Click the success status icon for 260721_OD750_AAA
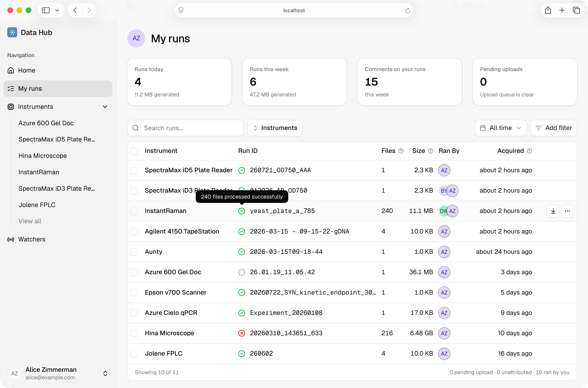The width and height of the screenshot is (588, 388). (242, 170)
